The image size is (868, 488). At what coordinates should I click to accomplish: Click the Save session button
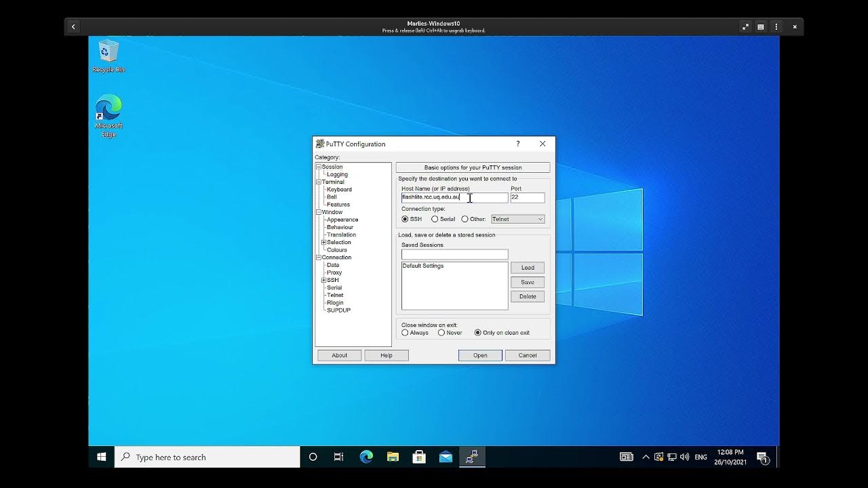[528, 282]
